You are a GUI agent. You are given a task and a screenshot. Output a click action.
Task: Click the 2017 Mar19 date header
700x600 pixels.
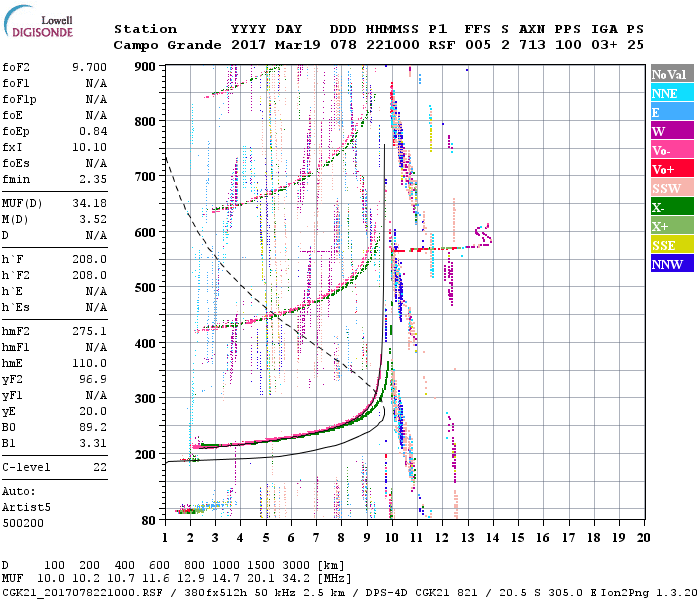[275, 45]
